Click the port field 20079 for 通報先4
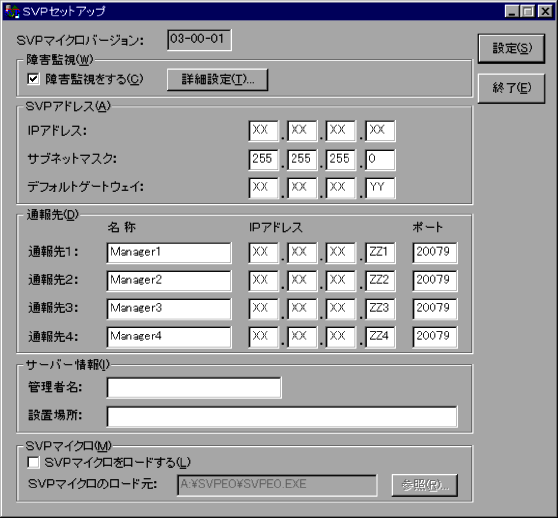This screenshot has height=518, width=558. pos(435,337)
